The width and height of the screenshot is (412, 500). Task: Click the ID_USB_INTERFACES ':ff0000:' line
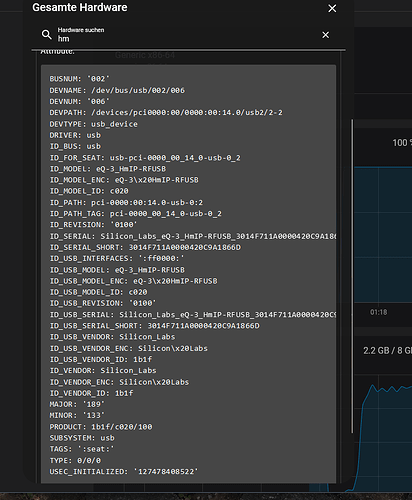pos(117,258)
